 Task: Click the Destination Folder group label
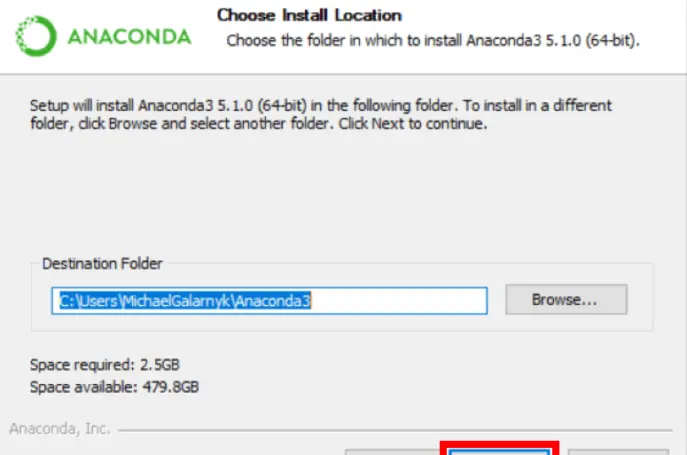tap(102, 263)
